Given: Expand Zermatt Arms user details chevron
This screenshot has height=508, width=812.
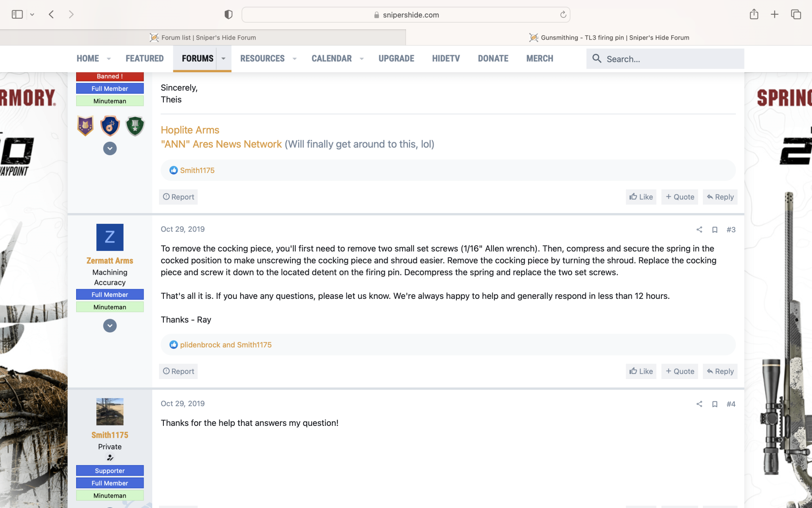Looking at the screenshot, I should click(x=110, y=326).
